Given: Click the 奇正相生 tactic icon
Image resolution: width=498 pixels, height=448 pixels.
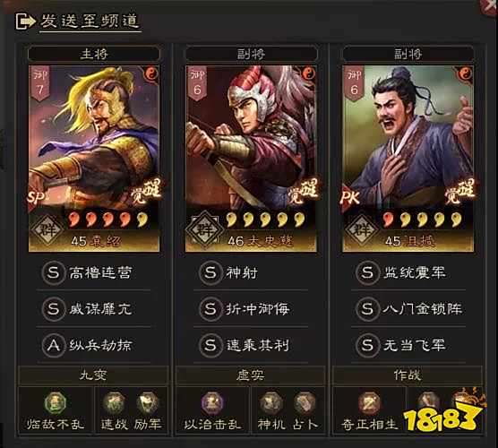Looking at the screenshot, I should [x=369, y=403].
